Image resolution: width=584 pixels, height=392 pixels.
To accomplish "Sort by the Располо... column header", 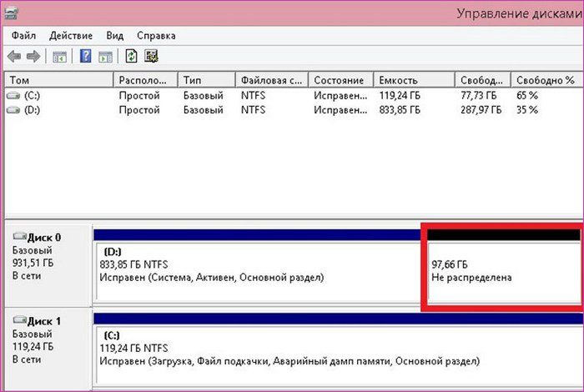I will click(x=146, y=80).
